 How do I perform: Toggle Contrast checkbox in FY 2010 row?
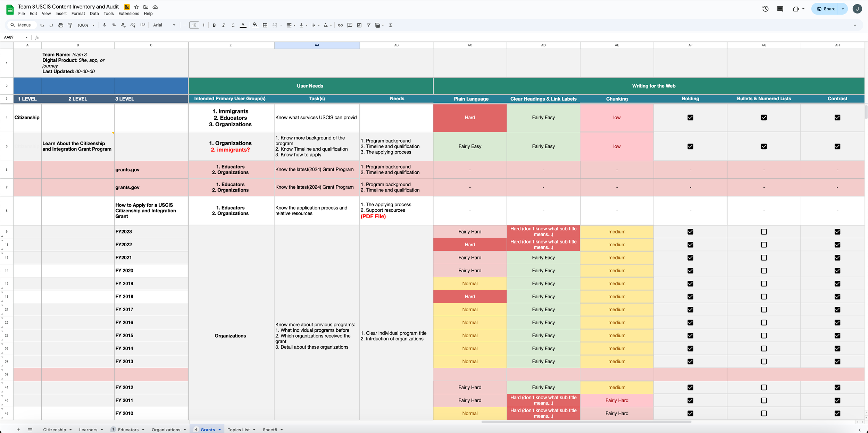(837, 414)
